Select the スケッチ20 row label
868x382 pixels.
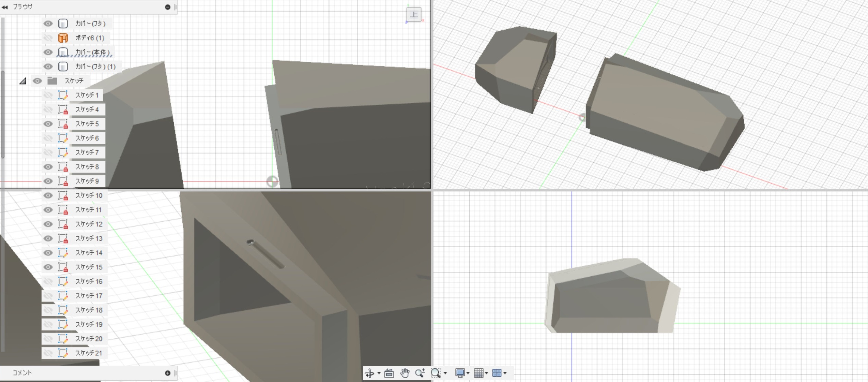[89, 339]
